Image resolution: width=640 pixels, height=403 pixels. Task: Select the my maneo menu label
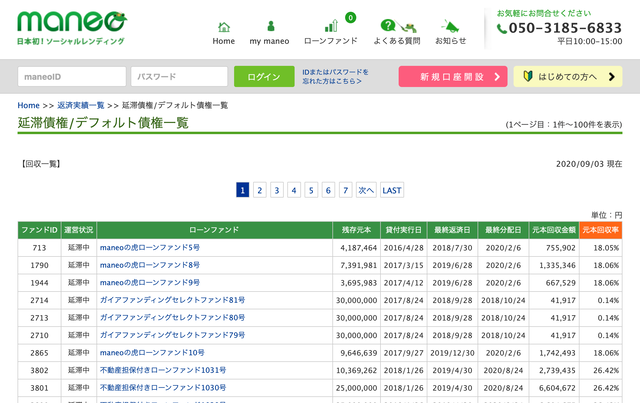[269, 41]
